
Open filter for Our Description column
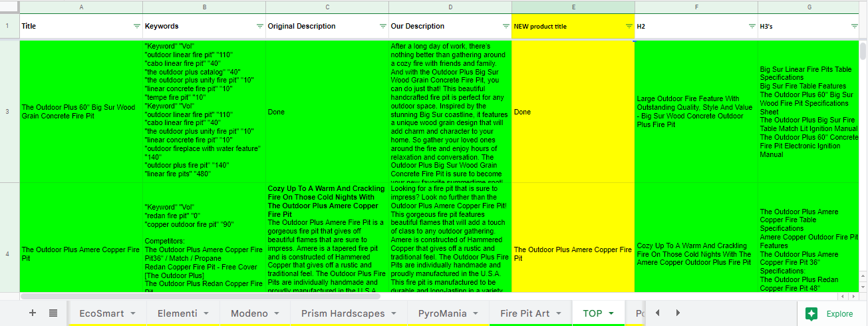pyautogui.click(x=506, y=27)
